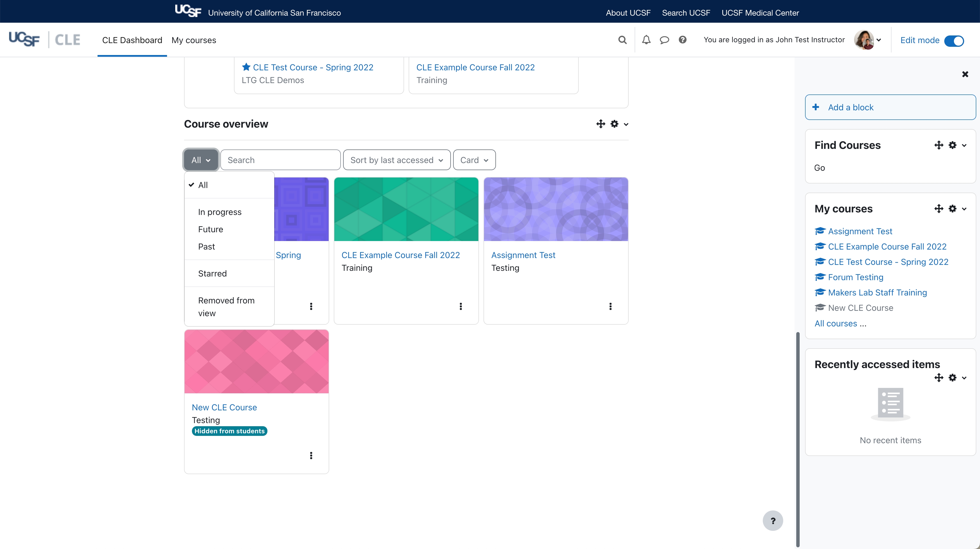Click in the course Search field

(x=280, y=160)
